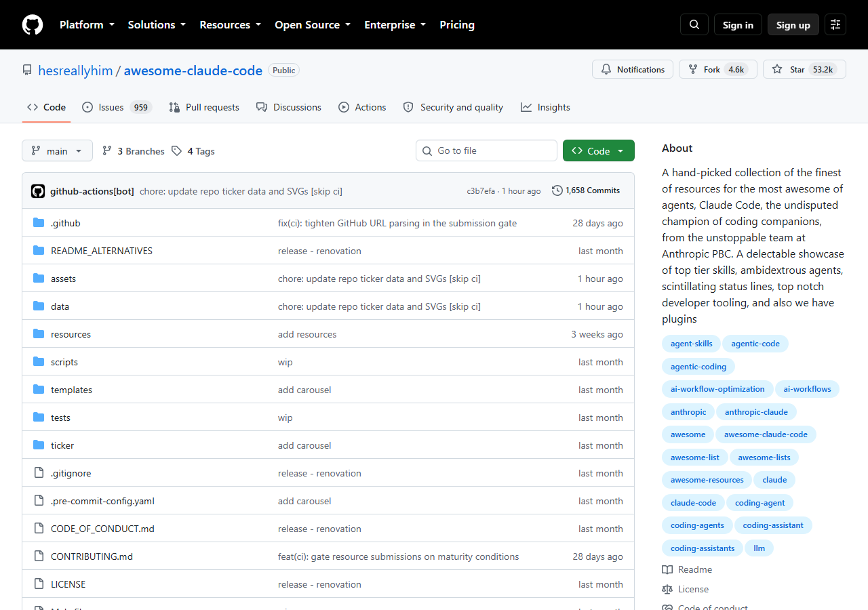Open the coding-assistant topic tag

(773, 525)
